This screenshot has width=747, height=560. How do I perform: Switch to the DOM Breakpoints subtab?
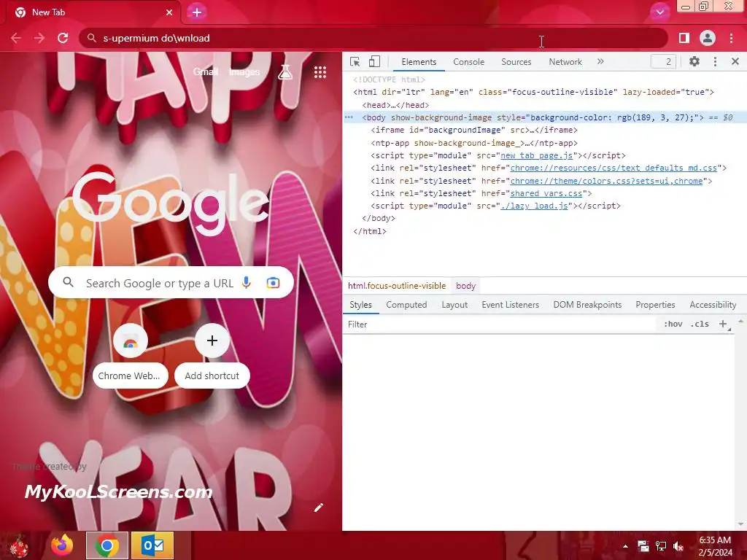pyautogui.click(x=587, y=305)
